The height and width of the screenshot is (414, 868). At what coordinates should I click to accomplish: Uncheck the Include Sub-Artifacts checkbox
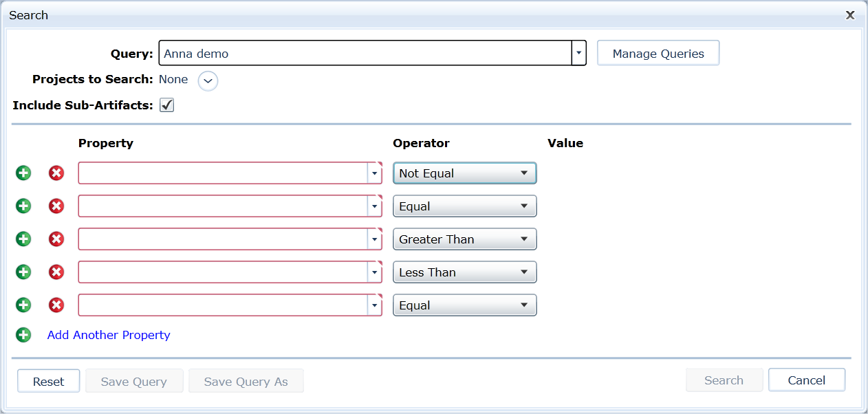tap(166, 105)
